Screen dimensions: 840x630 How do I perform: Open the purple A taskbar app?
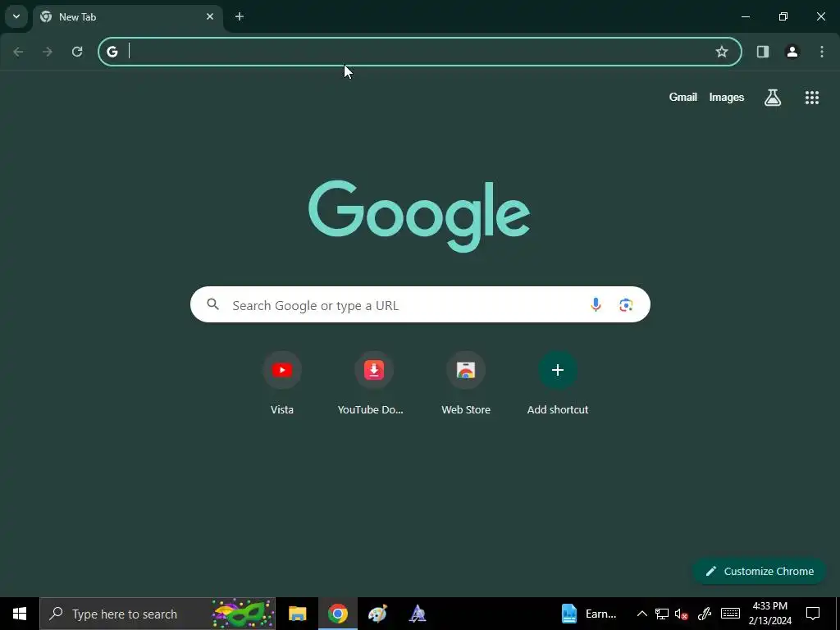click(x=418, y=614)
